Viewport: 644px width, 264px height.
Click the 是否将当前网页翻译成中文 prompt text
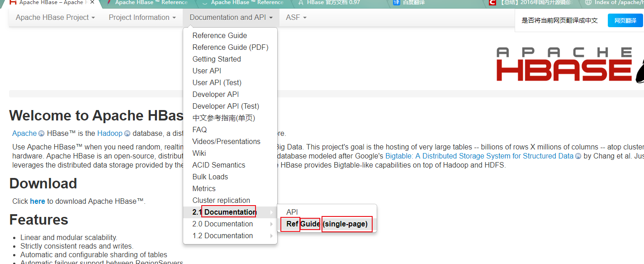[x=560, y=20]
